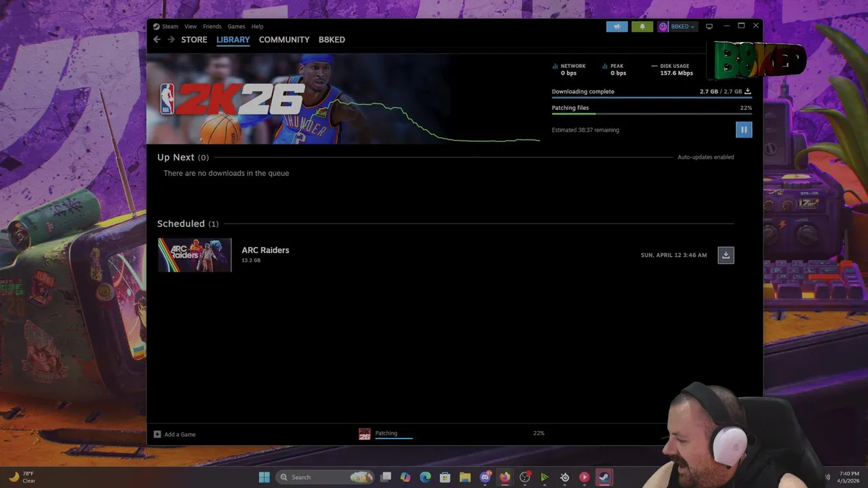This screenshot has height=488, width=868.
Task: Open the Friends menu
Action: (x=212, y=26)
